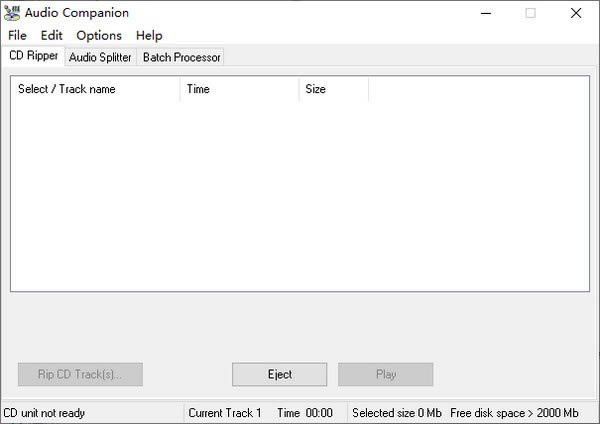Minimize the Audio Companion window
The height and width of the screenshot is (424, 600).
coord(485,13)
